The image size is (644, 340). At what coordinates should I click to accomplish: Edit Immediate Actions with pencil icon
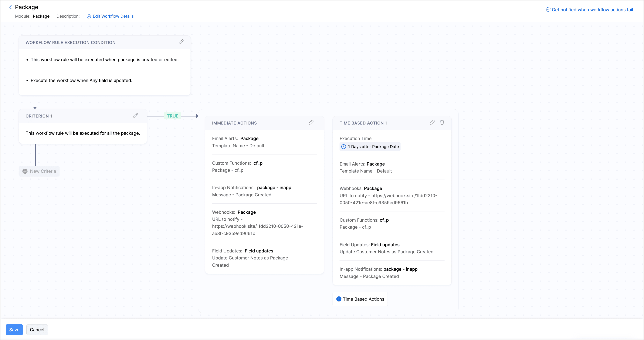tap(311, 122)
